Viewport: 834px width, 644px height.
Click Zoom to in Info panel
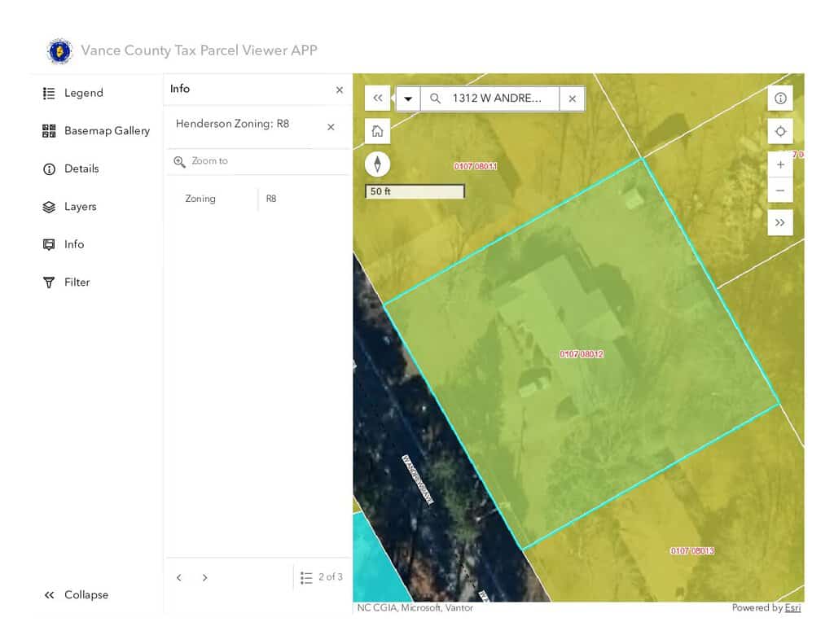pos(209,161)
